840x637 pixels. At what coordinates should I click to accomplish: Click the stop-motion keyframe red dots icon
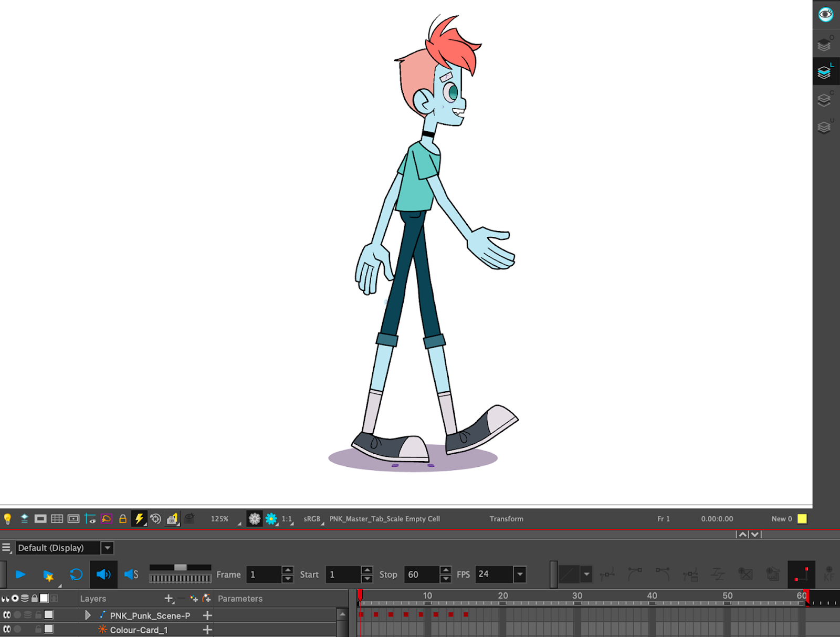tap(801, 574)
